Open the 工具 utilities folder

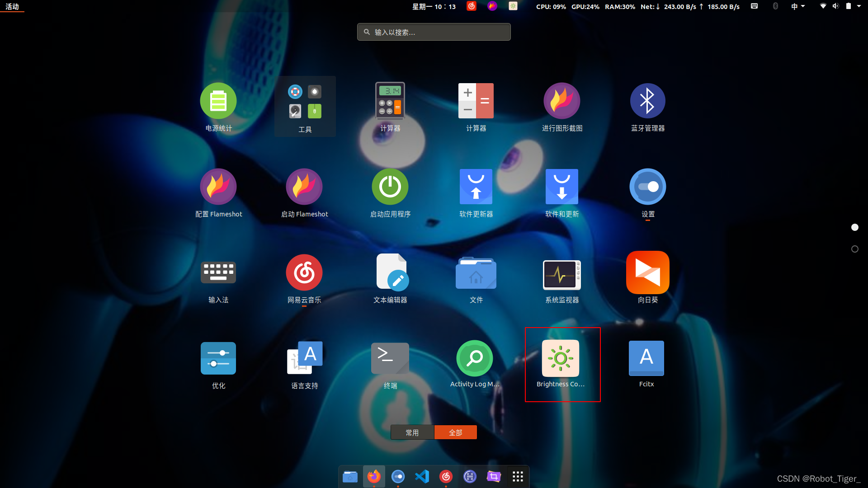click(305, 107)
